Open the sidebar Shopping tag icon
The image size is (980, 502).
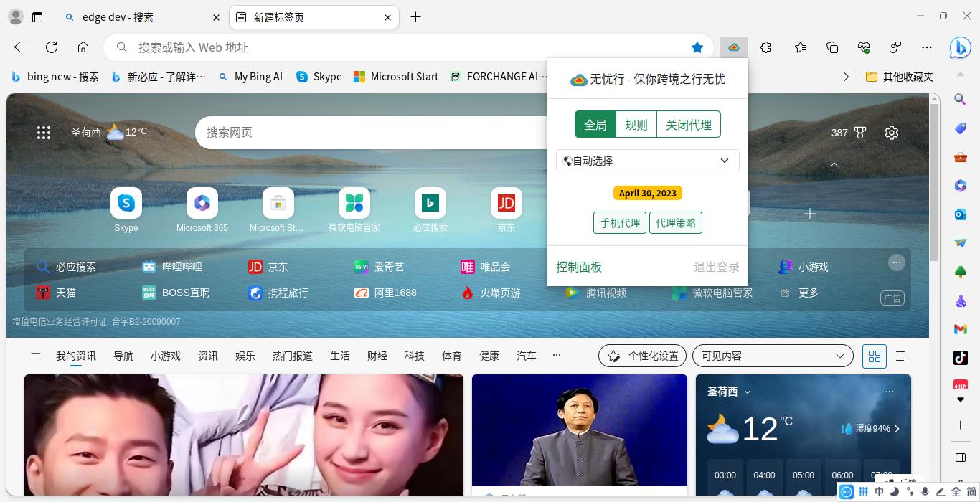[x=960, y=128]
